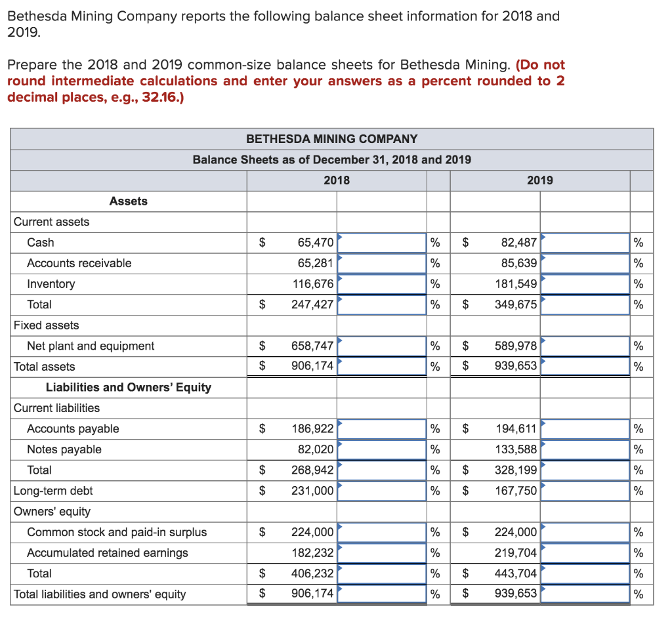Click the 2019 Cash value 82,487
Screen dimensions: 672x618
point(519,243)
